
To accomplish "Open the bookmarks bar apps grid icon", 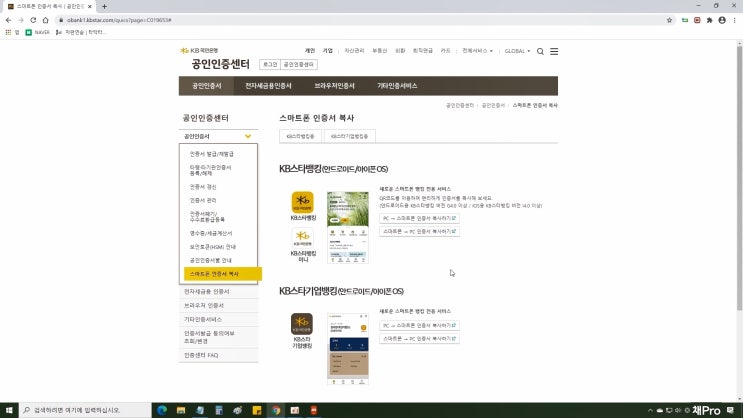I will [x=8, y=32].
